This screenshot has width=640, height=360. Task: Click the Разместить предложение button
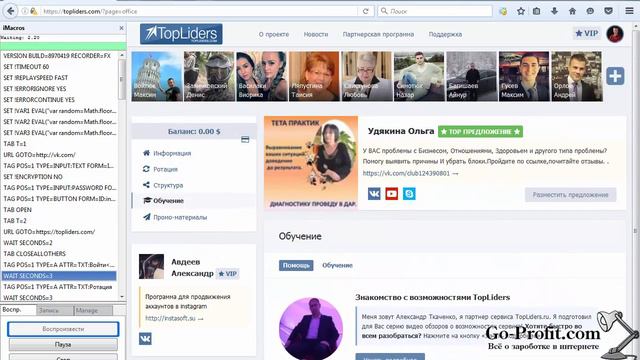(570, 195)
